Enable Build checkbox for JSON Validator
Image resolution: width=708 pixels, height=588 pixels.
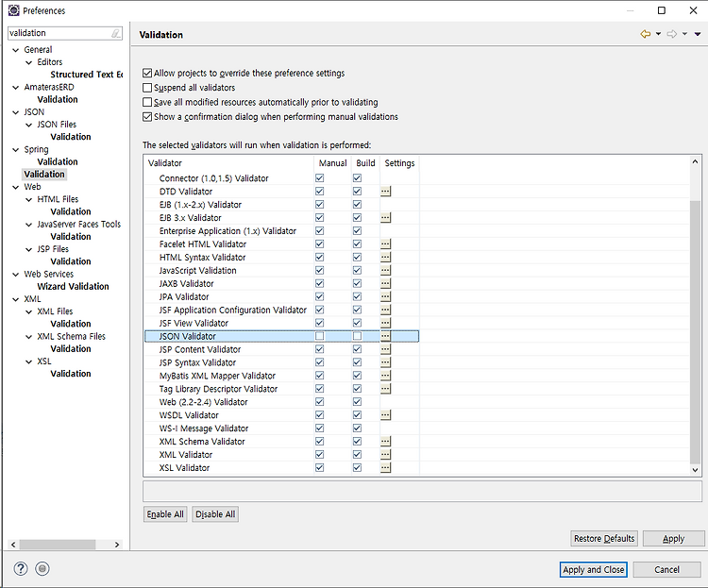click(x=357, y=336)
